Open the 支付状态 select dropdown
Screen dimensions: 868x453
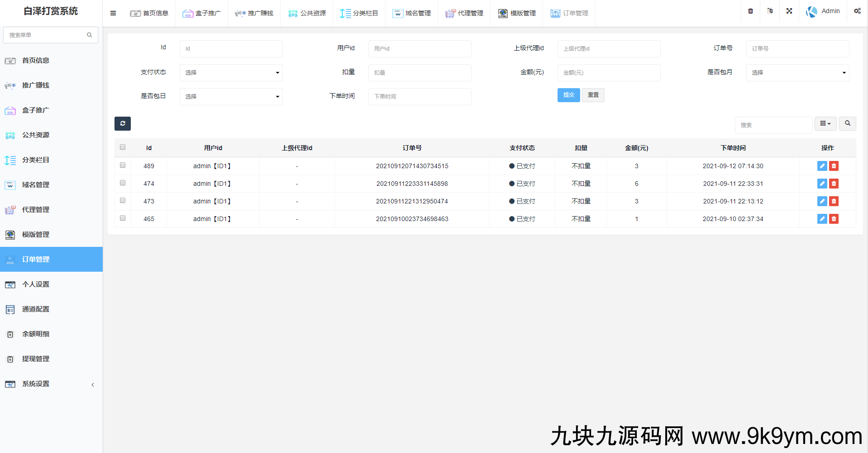[231, 72]
